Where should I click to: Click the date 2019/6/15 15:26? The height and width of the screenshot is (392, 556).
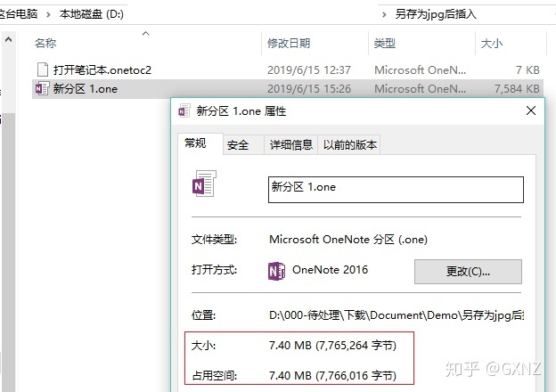click(309, 88)
